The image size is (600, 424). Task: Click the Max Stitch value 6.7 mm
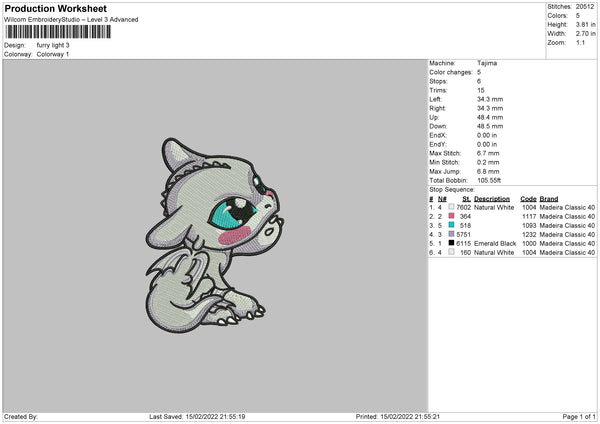click(488, 153)
